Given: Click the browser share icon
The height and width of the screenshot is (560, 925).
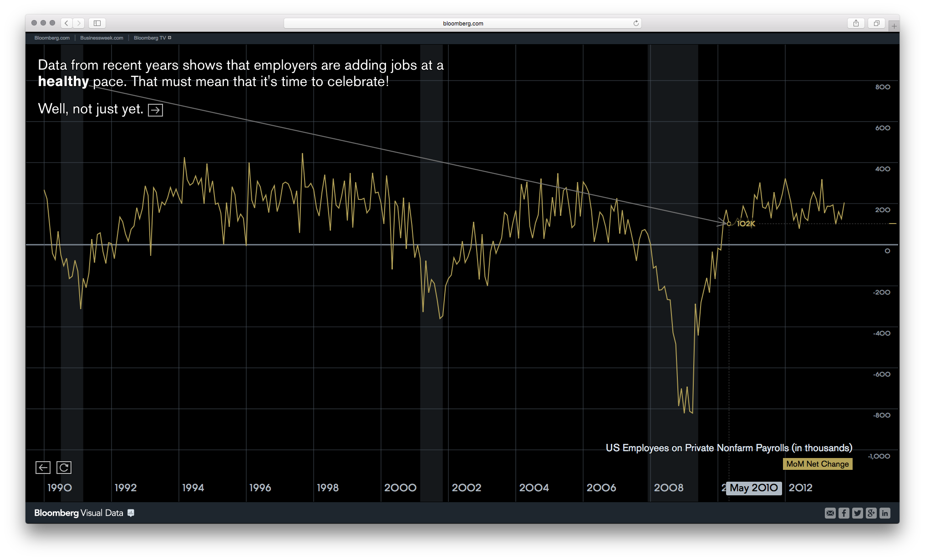Looking at the screenshot, I should (856, 23).
